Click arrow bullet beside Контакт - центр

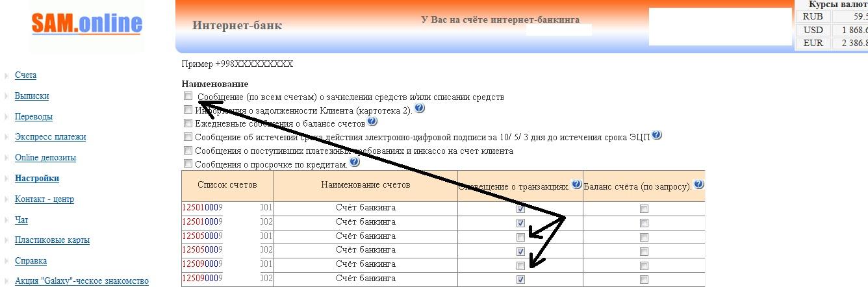[x=7, y=199]
